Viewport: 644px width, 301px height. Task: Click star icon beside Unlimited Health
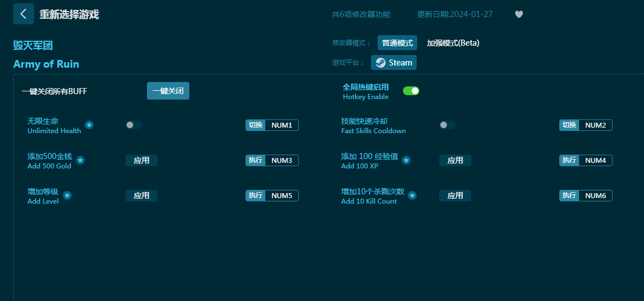(x=89, y=125)
